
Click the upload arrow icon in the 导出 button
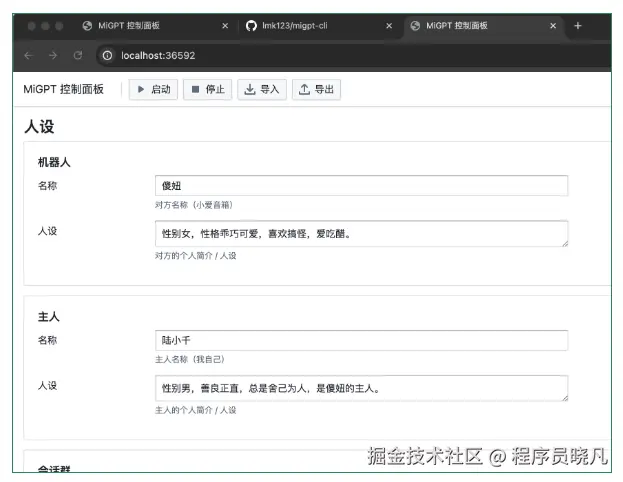(x=304, y=89)
